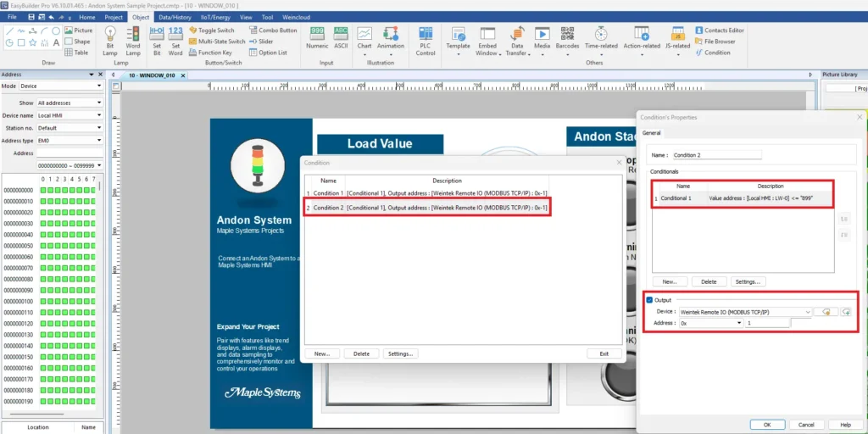Switch to the Weincloud ribbon tab
Image resolution: width=868 pixels, height=434 pixels.
pyautogui.click(x=295, y=17)
